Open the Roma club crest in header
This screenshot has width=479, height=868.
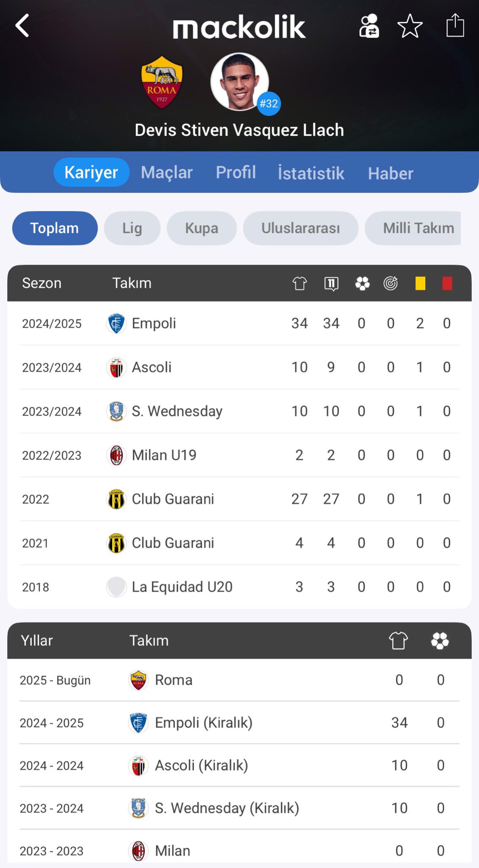(162, 82)
